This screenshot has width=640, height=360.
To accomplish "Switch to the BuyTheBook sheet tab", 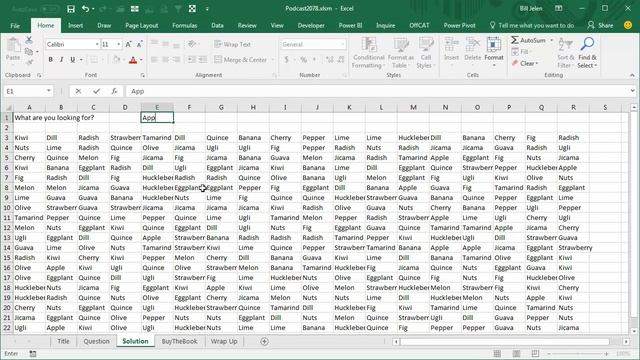I will click(x=179, y=341).
